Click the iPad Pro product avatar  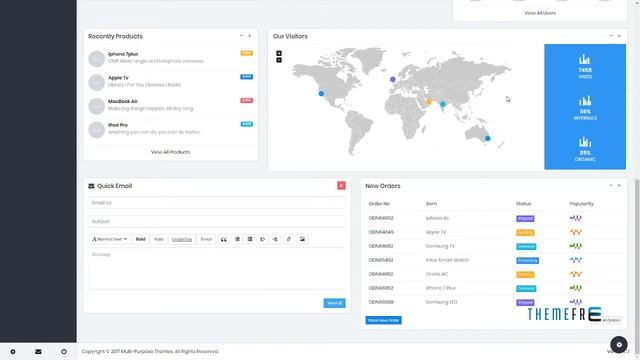pyautogui.click(x=97, y=130)
